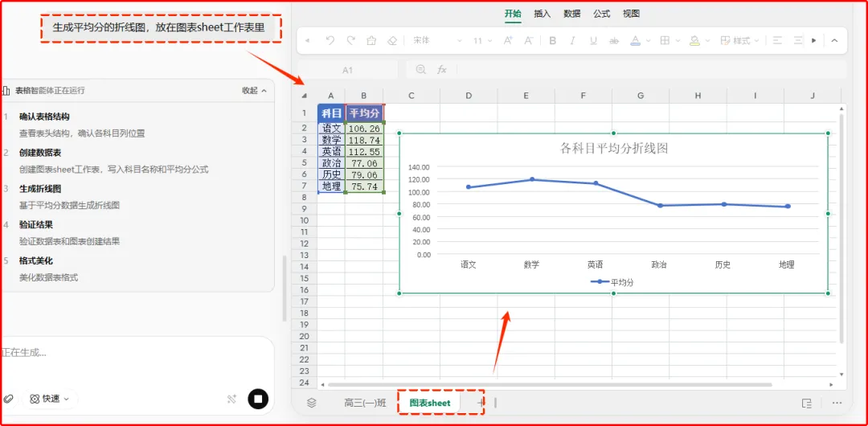Switch to the 开始 tab

click(513, 14)
